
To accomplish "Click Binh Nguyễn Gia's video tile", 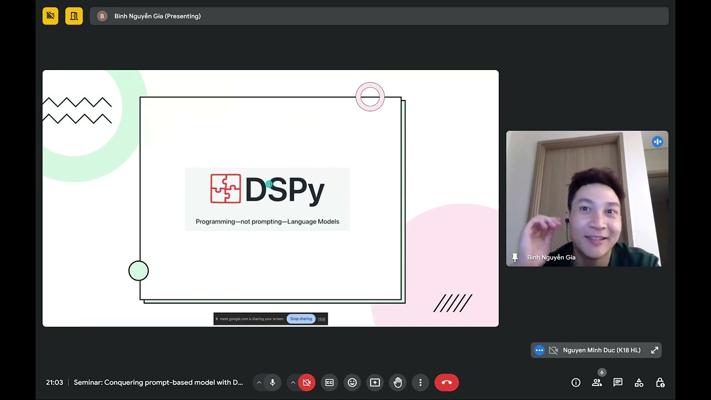I will pos(587,198).
